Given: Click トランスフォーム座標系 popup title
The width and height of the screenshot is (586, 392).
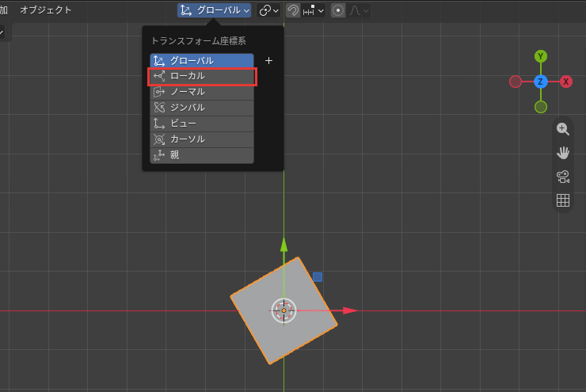Looking at the screenshot, I should coord(198,41).
